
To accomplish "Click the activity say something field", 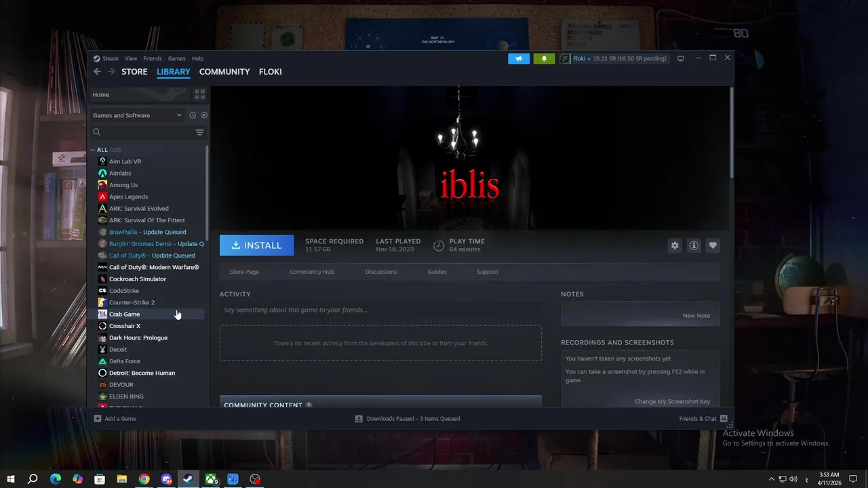I will click(x=380, y=310).
